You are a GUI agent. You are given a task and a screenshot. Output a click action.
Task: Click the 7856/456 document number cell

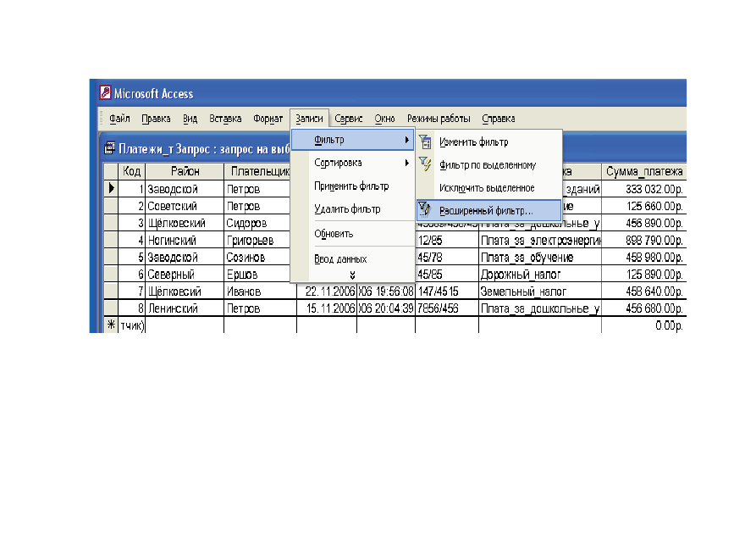[447, 308]
